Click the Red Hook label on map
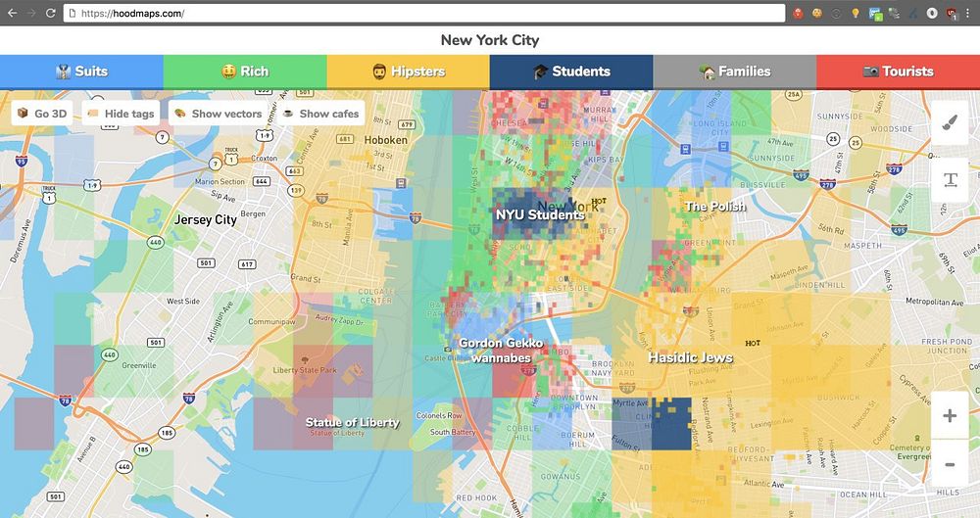Image resolution: width=980 pixels, height=518 pixels. click(477, 498)
